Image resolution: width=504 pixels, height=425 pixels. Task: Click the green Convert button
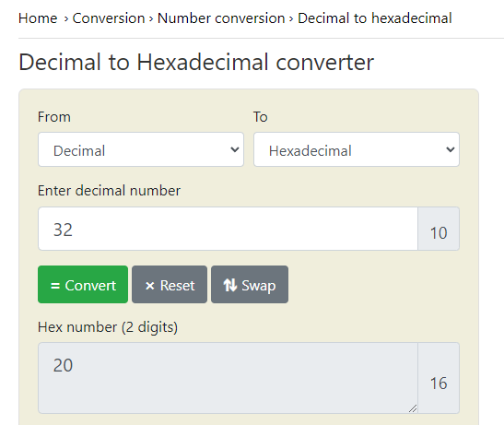coord(83,284)
